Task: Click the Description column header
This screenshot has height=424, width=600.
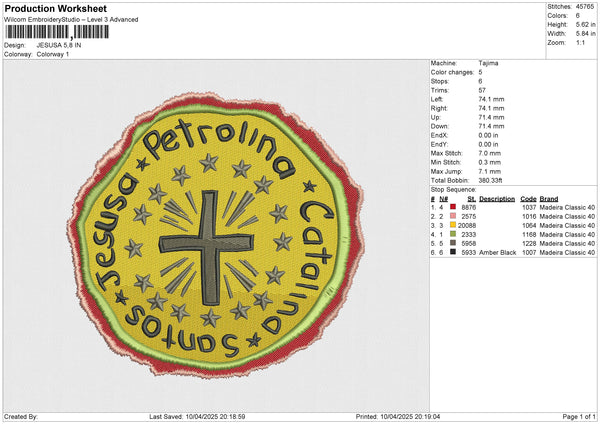Action: pos(496,198)
